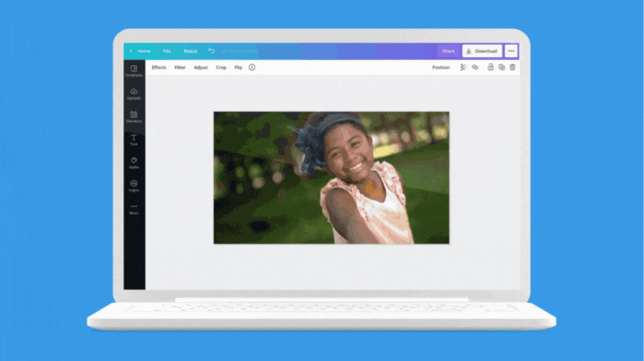Open the File menu
This screenshot has width=644, height=361.
click(166, 51)
